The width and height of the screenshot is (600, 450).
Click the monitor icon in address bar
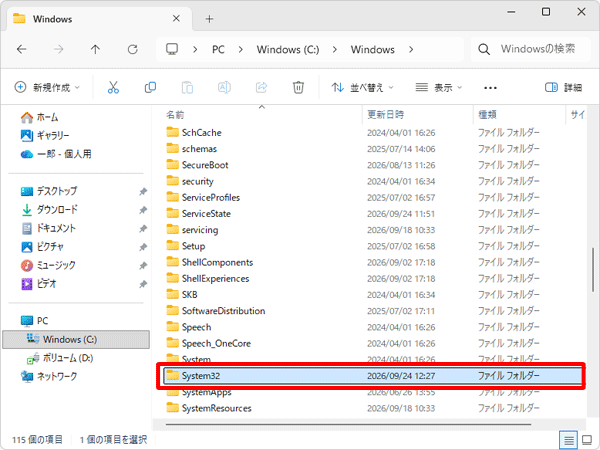coord(172,49)
